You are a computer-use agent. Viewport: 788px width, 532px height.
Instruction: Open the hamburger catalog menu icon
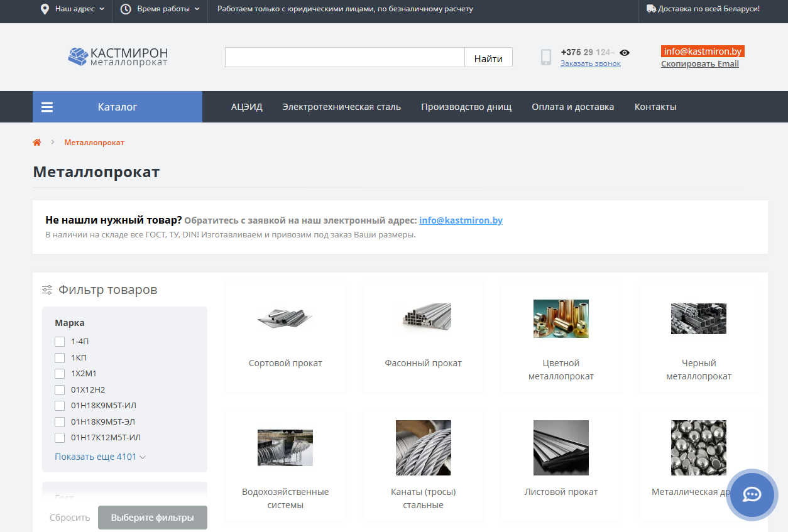click(47, 107)
